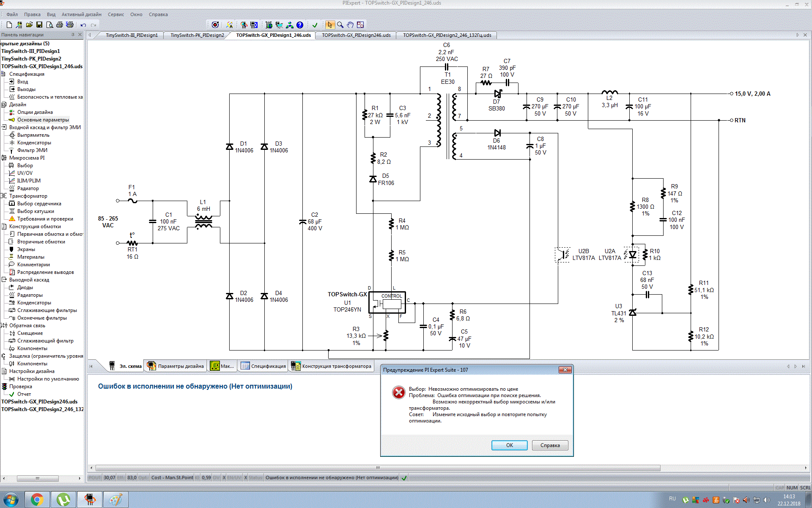Image resolution: width=812 pixels, height=508 pixels.
Task: Click the optimization target icon
Action: click(x=215, y=25)
